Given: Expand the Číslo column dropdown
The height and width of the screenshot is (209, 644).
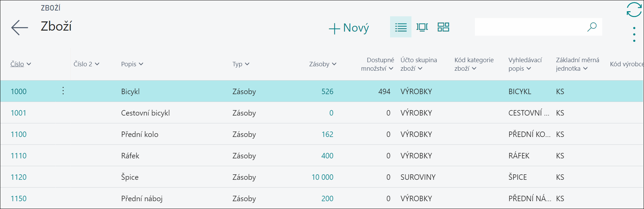Looking at the screenshot, I should (x=29, y=64).
